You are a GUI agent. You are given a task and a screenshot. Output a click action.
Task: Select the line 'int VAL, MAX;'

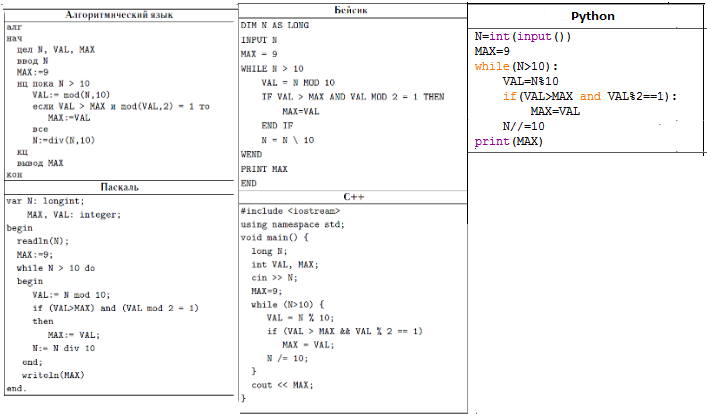[x=285, y=264]
